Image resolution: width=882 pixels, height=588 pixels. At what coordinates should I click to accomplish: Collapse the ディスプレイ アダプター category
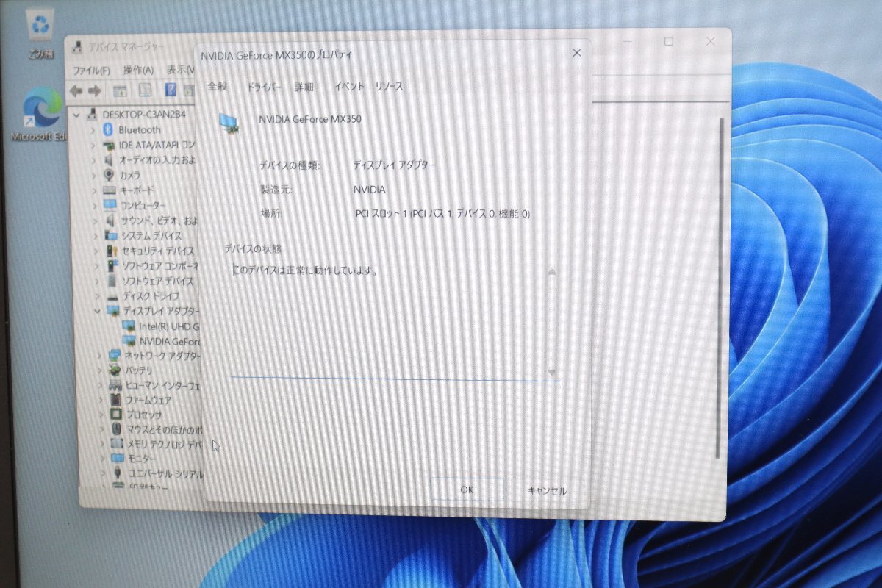coord(98,311)
